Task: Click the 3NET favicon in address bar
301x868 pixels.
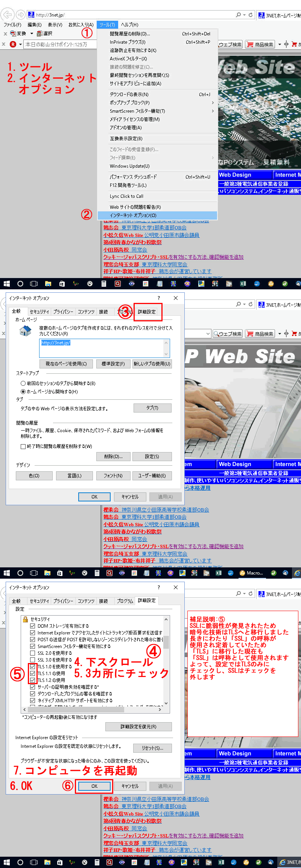Action: pos(31,15)
